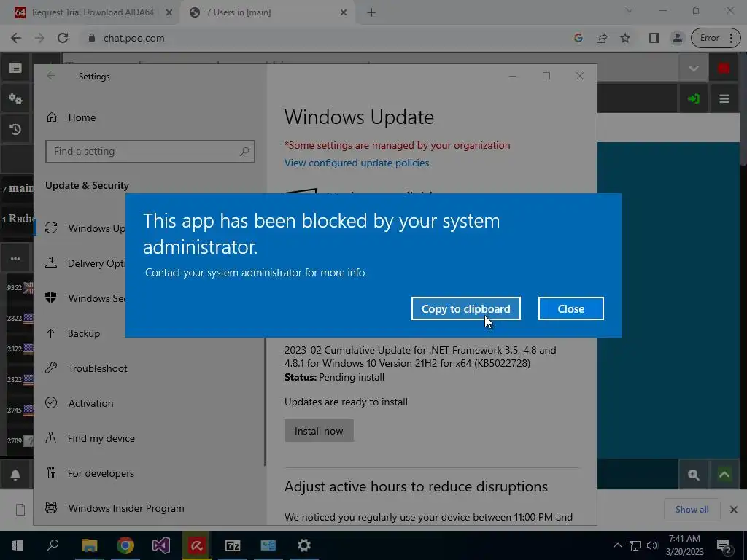Show hidden system tray icons

point(617,545)
